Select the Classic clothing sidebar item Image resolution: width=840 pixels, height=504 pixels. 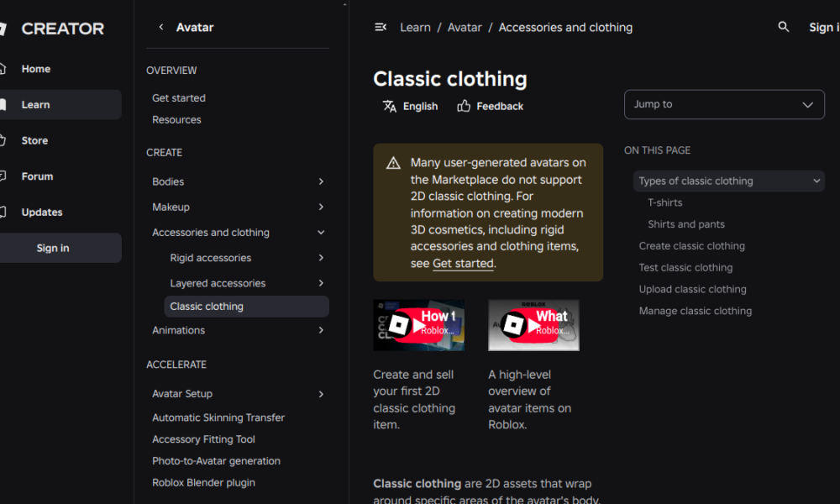point(246,307)
